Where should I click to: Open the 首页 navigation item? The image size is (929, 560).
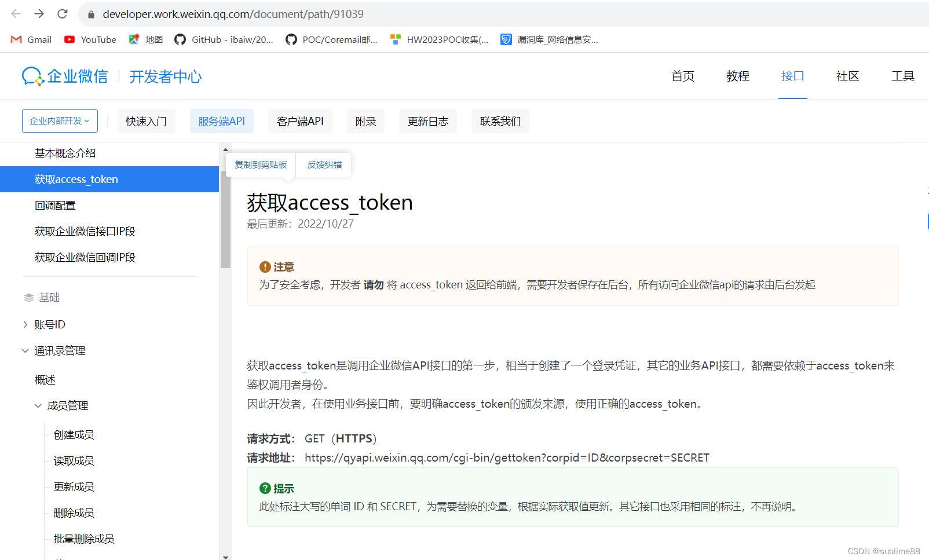[682, 76]
